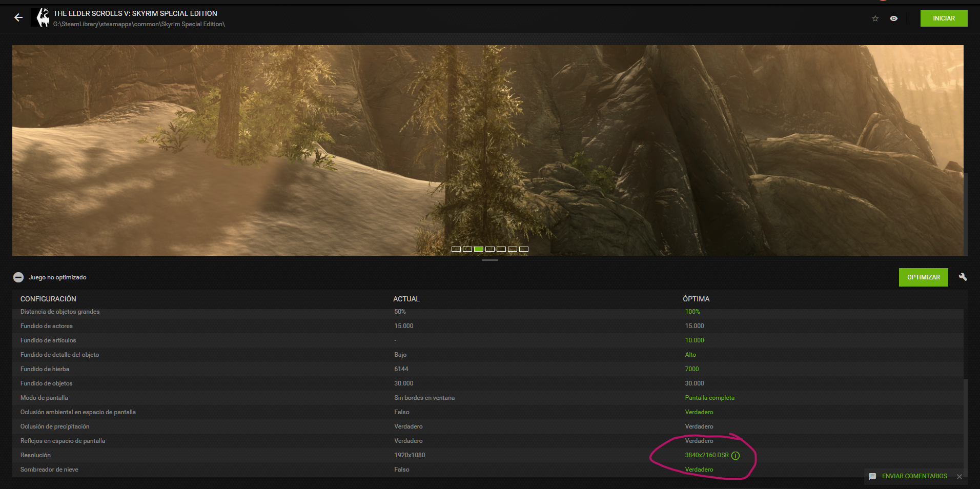The width and height of the screenshot is (980, 489).
Task: Show the fifth screenshot via carousel indicator
Action: (x=501, y=249)
